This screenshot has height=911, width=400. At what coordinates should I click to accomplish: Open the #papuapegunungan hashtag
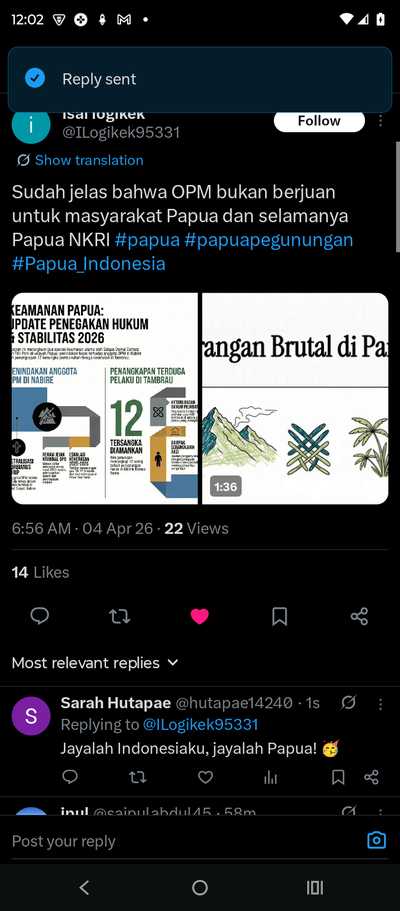click(268, 240)
